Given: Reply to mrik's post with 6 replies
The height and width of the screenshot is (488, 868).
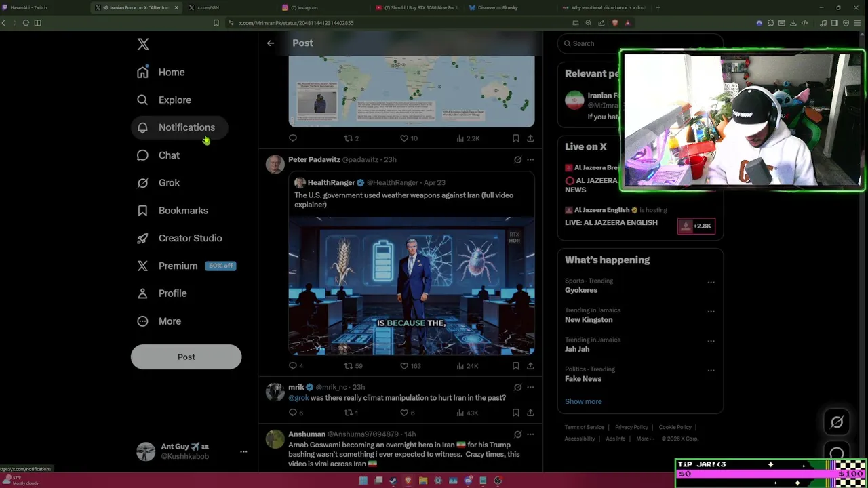Looking at the screenshot, I should click(x=296, y=413).
